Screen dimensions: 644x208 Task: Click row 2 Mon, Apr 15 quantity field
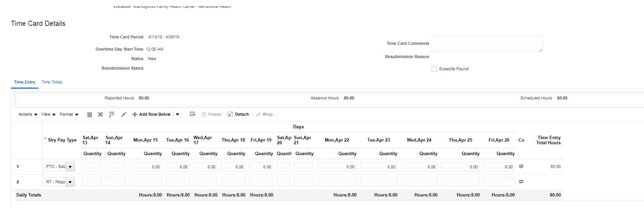pyautogui.click(x=146, y=182)
